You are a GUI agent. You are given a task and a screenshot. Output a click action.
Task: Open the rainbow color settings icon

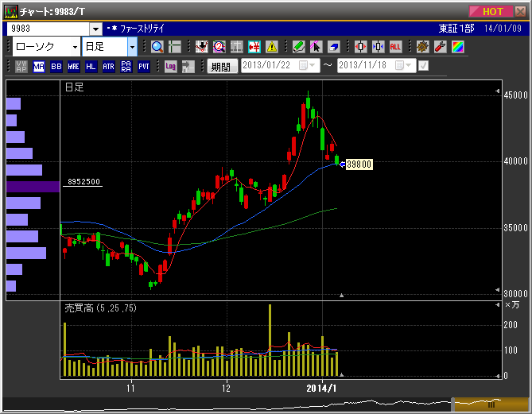456,46
